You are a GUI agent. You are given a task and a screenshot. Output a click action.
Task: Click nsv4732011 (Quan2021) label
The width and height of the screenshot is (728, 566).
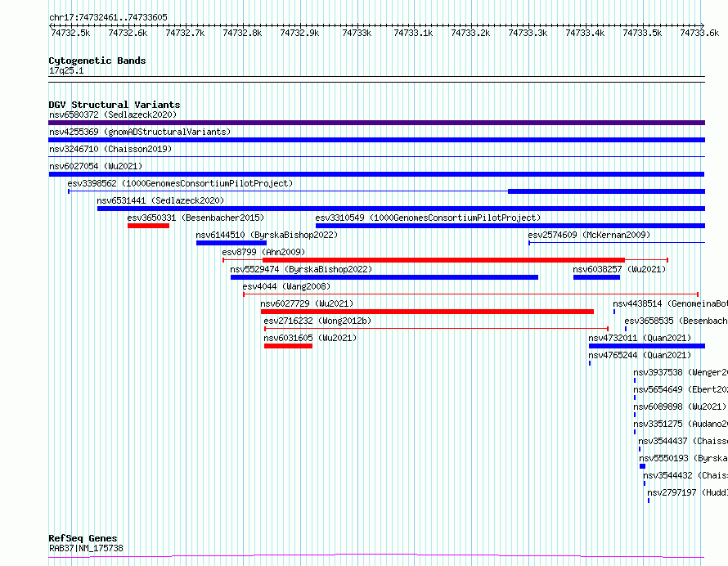click(640, 338)
